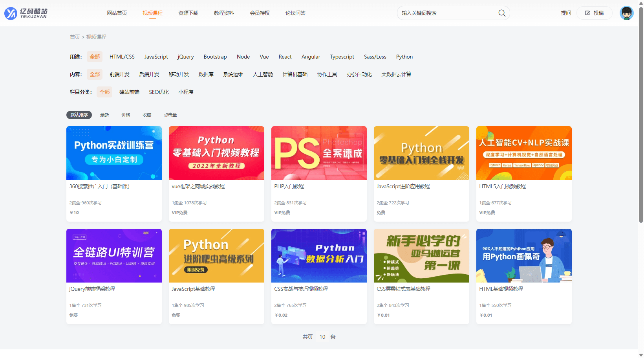Select the 全部 filter under 内容
This screenshot has width=644, height=358.
coord(94,74)
